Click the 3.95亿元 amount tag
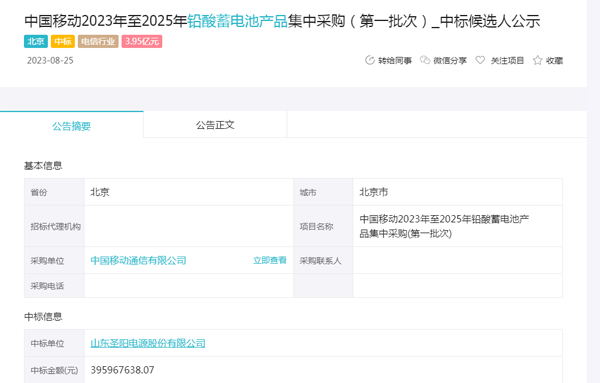This screenshot has height=383, width=600. [x=142, y=41]
